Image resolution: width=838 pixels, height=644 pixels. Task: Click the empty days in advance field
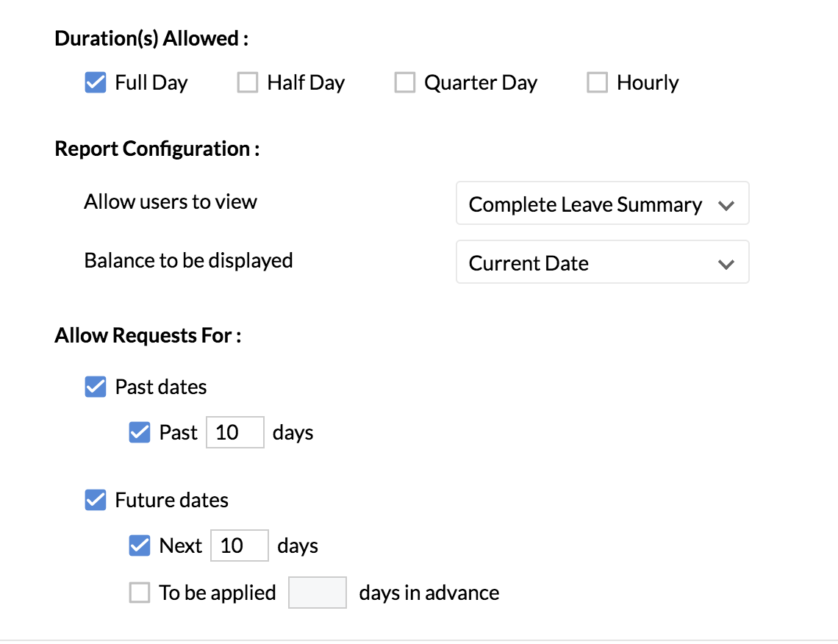tap(317, 593)
